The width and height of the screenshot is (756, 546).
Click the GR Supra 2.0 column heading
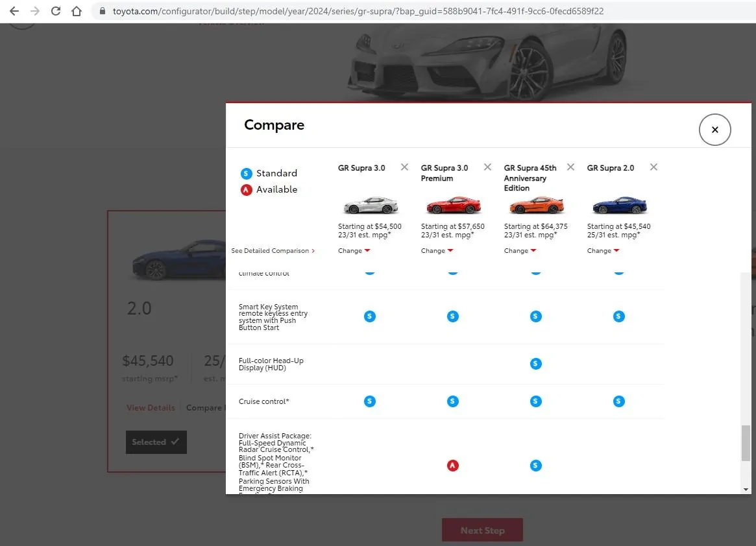tap(611, 168)
